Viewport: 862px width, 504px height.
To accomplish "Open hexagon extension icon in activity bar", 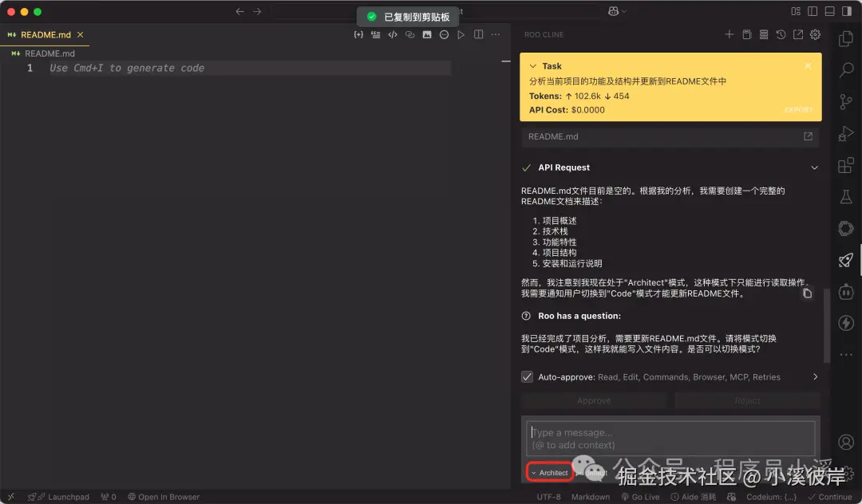I will pyautogui.click(x=846, y=228).
